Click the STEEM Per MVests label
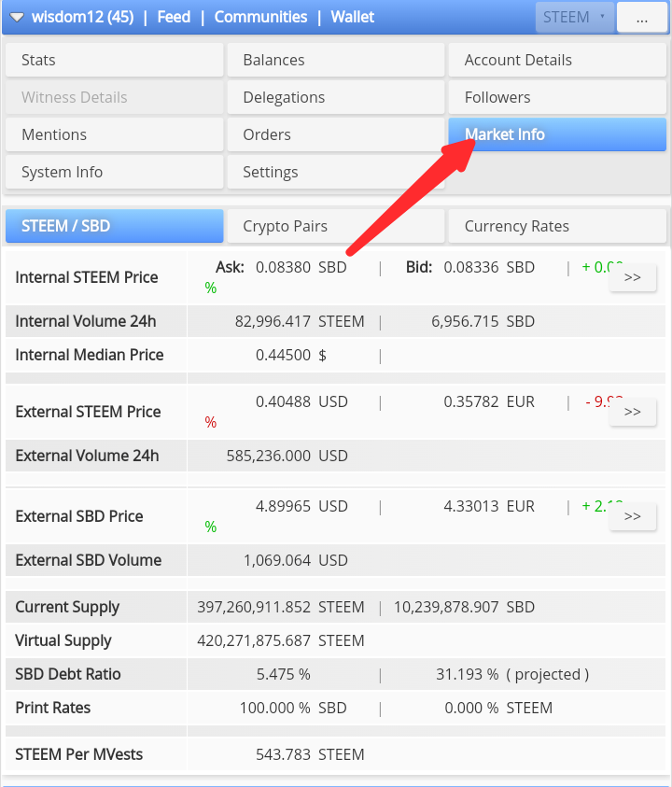 [x=78, y=754]
